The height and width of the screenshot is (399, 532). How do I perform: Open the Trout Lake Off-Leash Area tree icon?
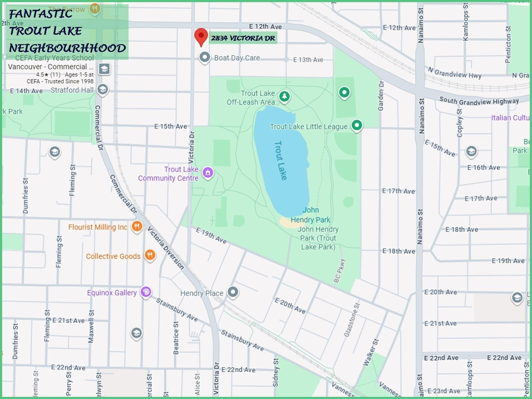point(284,96)
